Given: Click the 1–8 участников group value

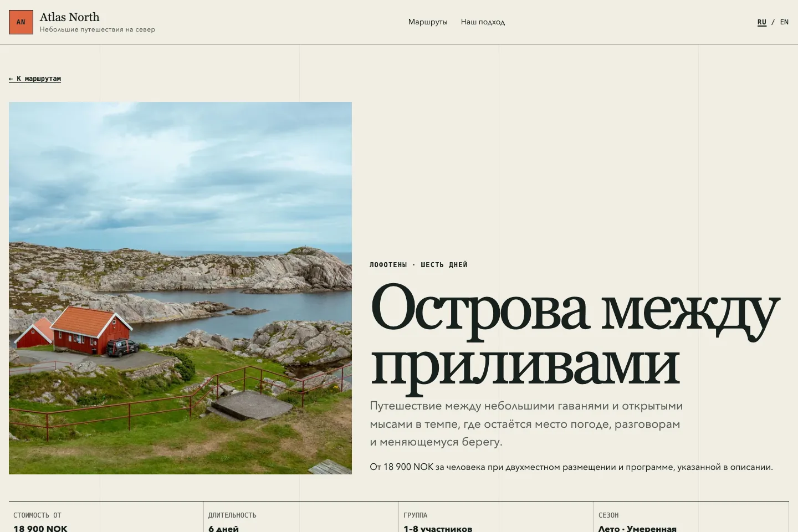Looking at the screenshot, I should coord(438,528).
